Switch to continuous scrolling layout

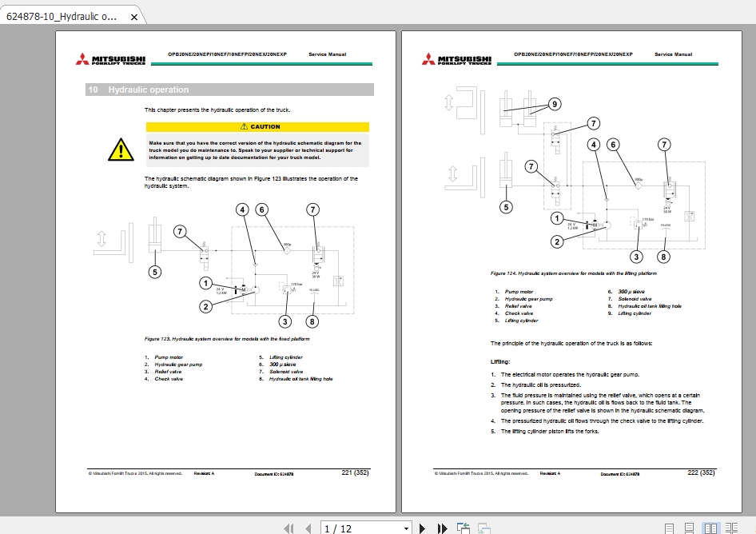click(690, 528)
